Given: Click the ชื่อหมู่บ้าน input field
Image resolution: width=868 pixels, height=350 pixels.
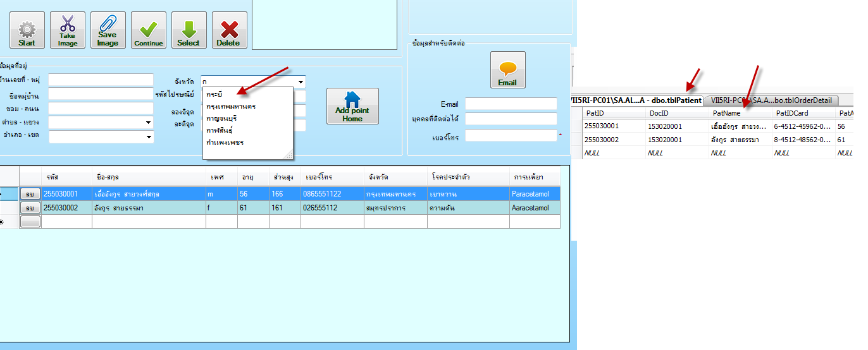Looking at the screenshot, I should tap(101, 94).
